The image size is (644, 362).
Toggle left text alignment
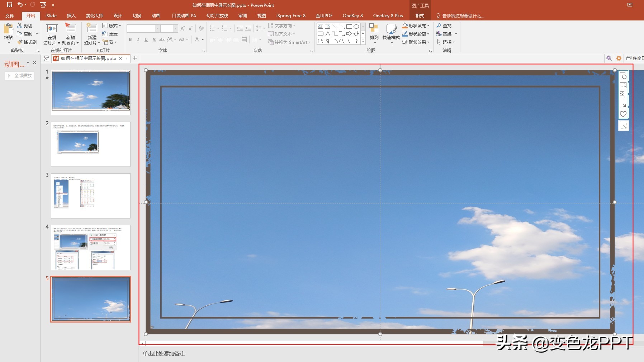pos(212,39)
